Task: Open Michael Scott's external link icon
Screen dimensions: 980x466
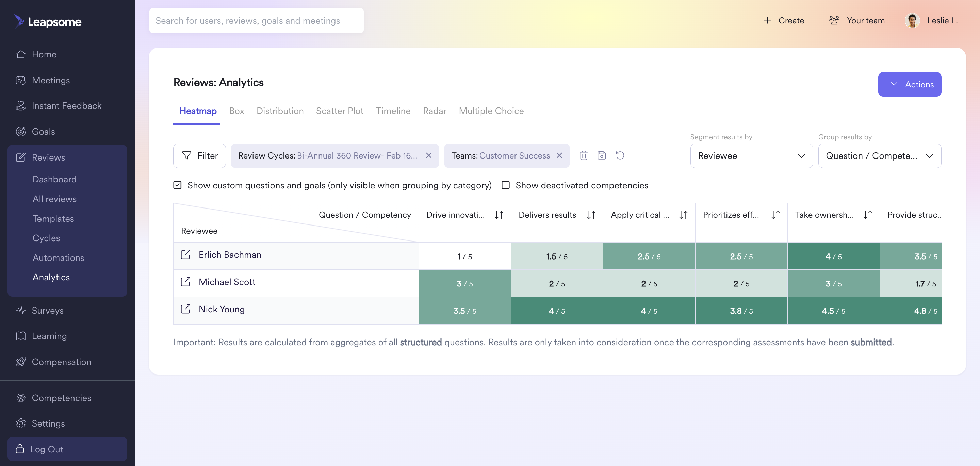Action: click(186, 282)
